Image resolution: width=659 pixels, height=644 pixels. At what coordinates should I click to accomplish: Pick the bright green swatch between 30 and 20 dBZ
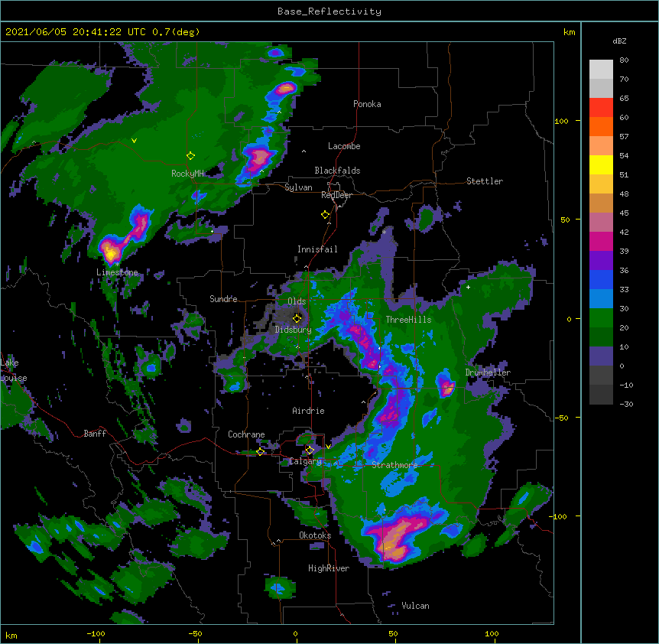[x=601, y=318]
